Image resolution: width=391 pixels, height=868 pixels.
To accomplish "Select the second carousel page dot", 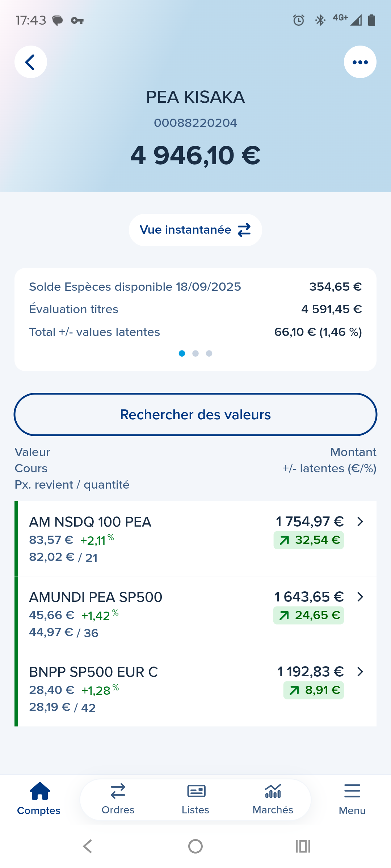I will [x=195, y=353].
